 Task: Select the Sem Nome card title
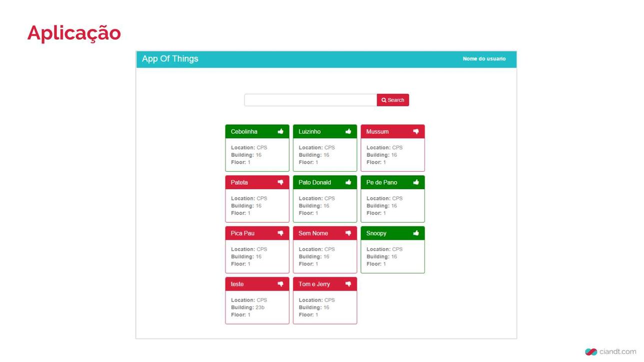point(313,234)
